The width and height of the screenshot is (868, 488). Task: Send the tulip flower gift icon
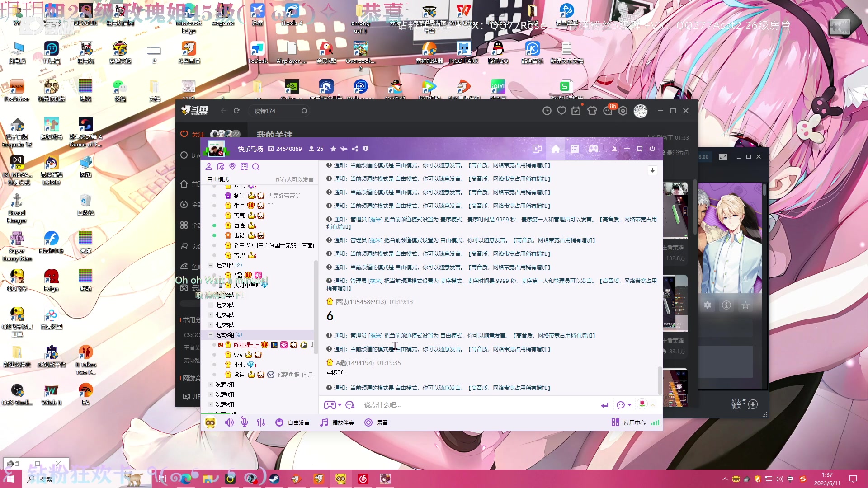tap(642, 404)
